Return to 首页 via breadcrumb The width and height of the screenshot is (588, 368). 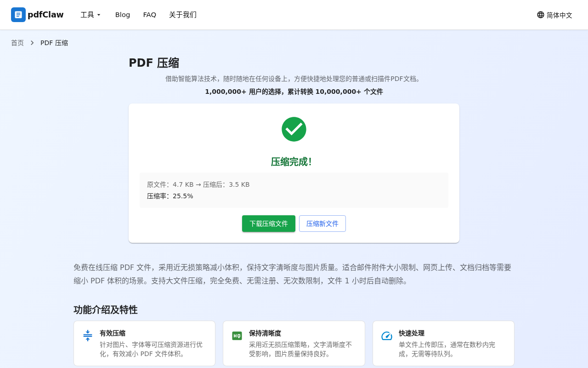coord(17,43)
